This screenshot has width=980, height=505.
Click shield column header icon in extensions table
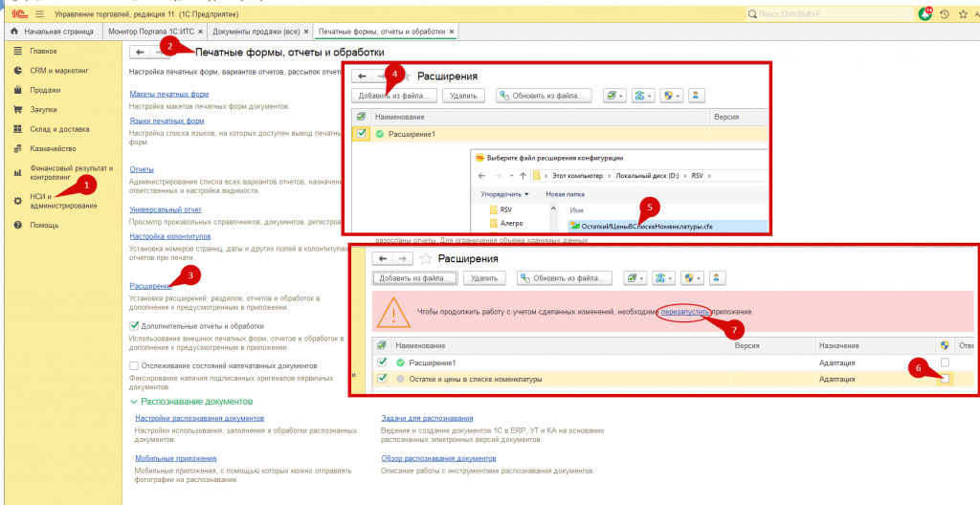[x=945, y=345]
